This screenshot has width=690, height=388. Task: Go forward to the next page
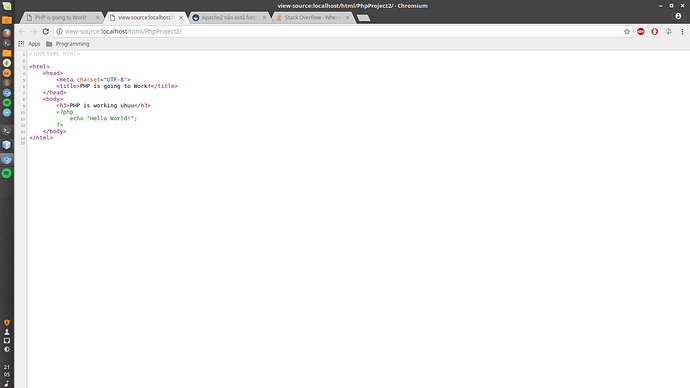[x=33, y=31]
